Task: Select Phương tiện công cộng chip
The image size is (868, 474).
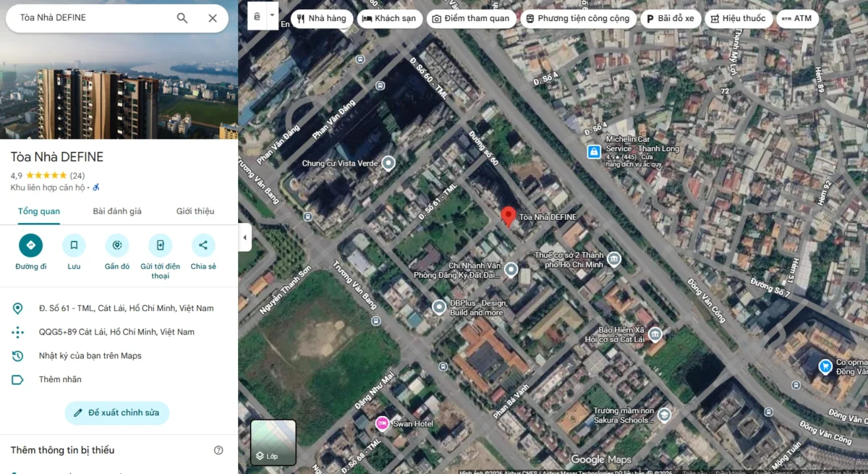Action: (x=578, y=19)
